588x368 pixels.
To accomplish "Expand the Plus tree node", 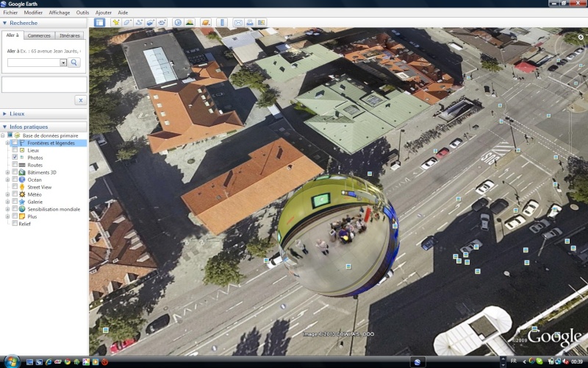I will tap(7, 216).
